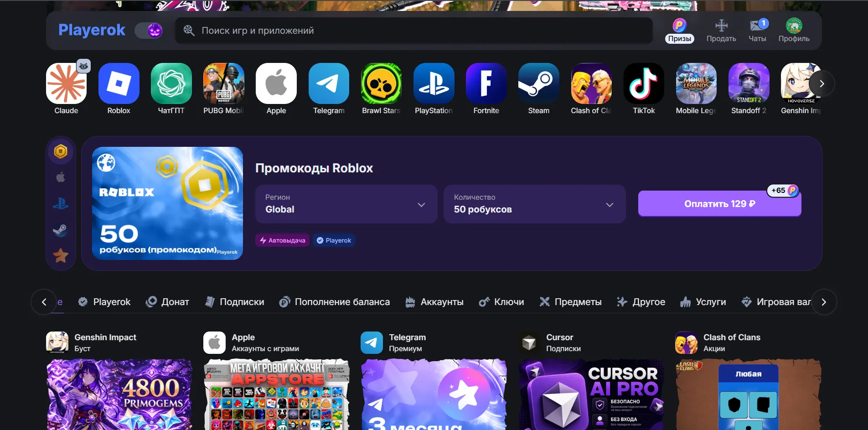Open the Roblox 50 робуксов promo image
Viewport: 868px width, 430px height.
tap(167, 203)
